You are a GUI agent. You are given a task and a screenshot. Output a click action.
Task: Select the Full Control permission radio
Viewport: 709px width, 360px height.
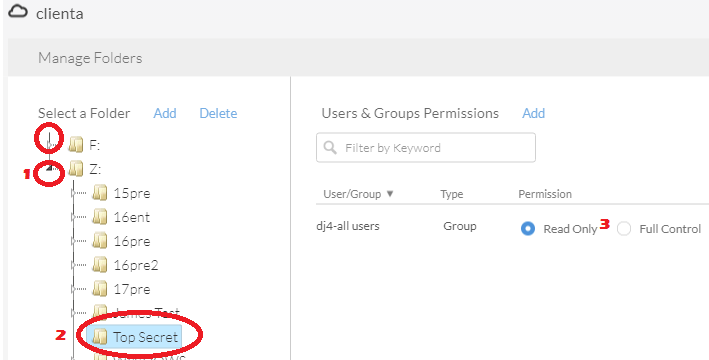coord(624,229)
